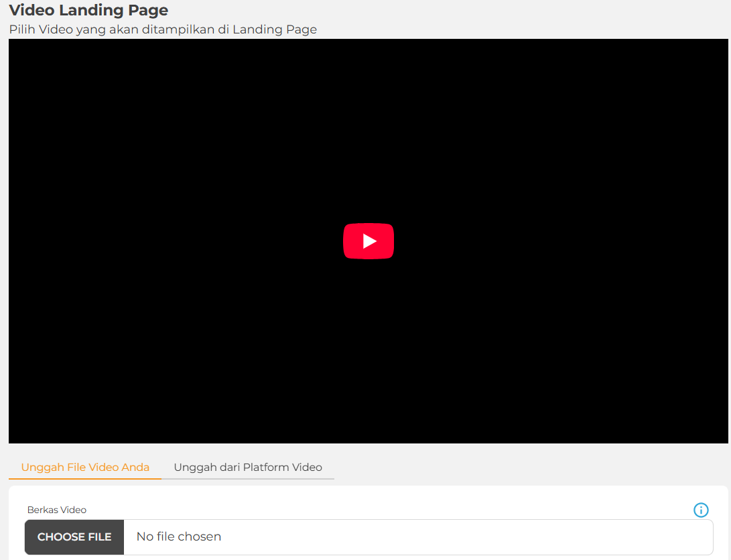Switch to Unggah File Video Anda tab
The height and width of the screenshot is (560, 731).
tap(85, 468)
